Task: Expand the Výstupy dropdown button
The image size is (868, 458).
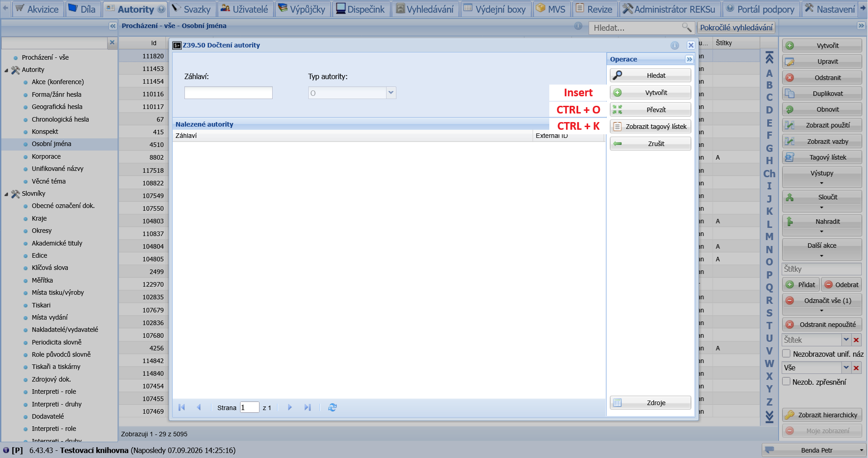Action: pos(822,177)
